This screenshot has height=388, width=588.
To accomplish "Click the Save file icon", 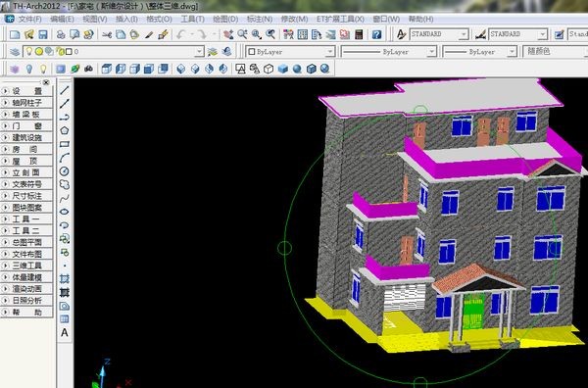I will 43,34.
